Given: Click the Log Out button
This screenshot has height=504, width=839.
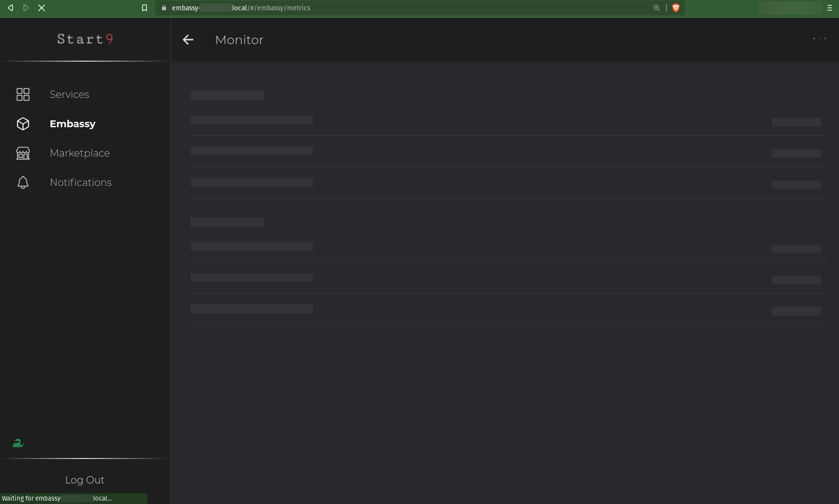Looking at the screenshot, I should pyautogui.click(x=84, y=480).
